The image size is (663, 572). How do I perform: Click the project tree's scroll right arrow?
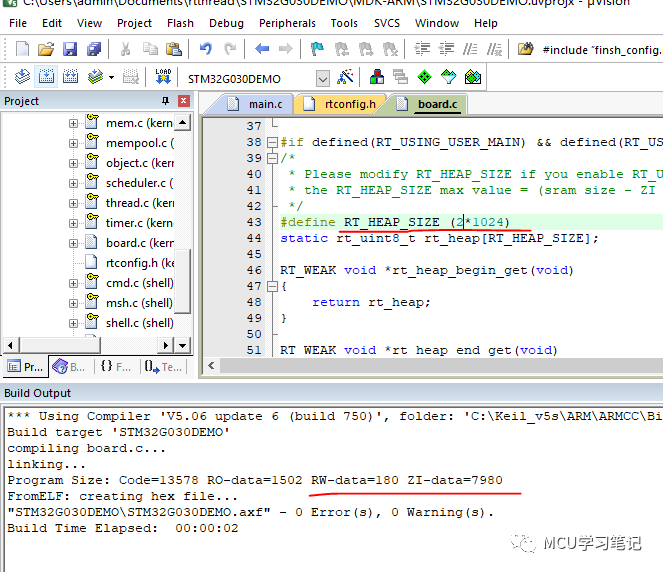[166, 345]
